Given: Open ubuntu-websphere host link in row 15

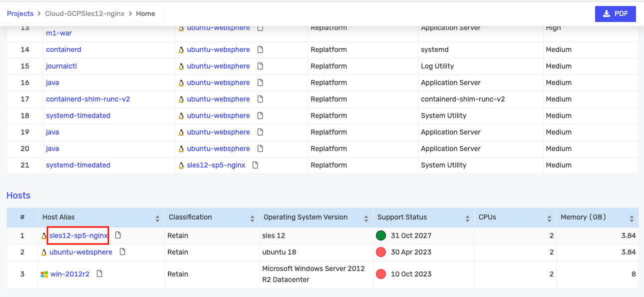Looking at the screenshot, I should point(218,66).
